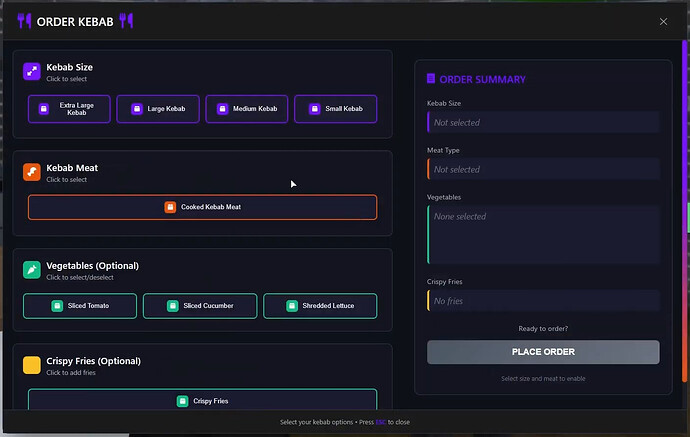Click the orange Kebab Meat section icon
This screenshot has width=690, height=437.
(x=32, y=172)
